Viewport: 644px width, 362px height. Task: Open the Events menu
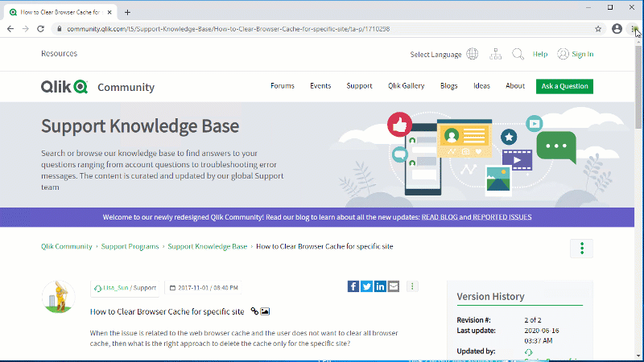point(320,86)
